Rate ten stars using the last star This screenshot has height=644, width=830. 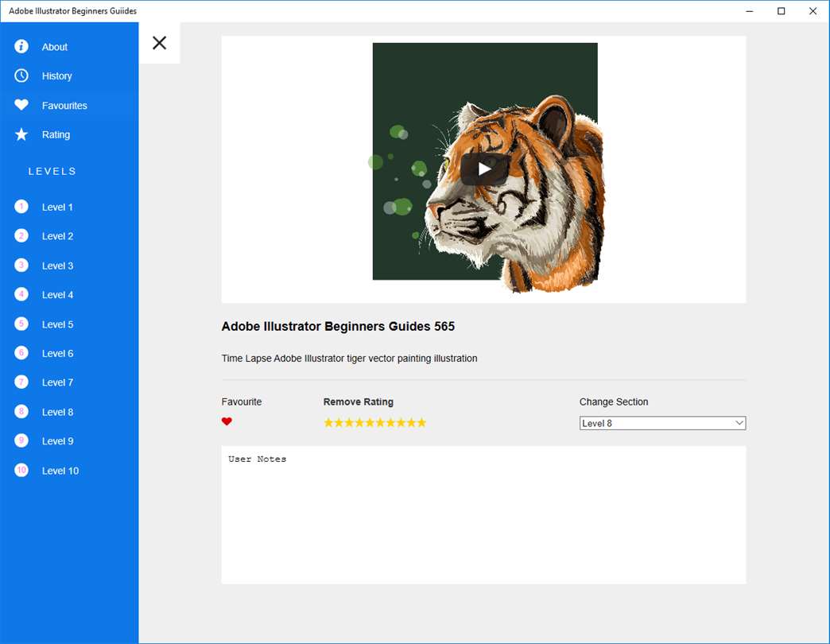click(x=421, y=422)
